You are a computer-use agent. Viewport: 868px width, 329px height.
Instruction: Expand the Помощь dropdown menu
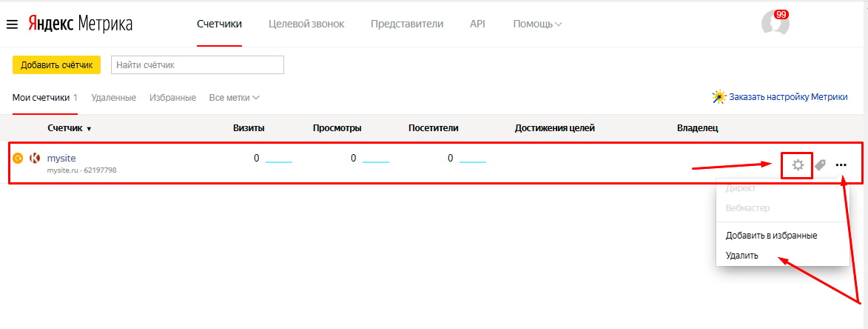click(x=537, y=24)
